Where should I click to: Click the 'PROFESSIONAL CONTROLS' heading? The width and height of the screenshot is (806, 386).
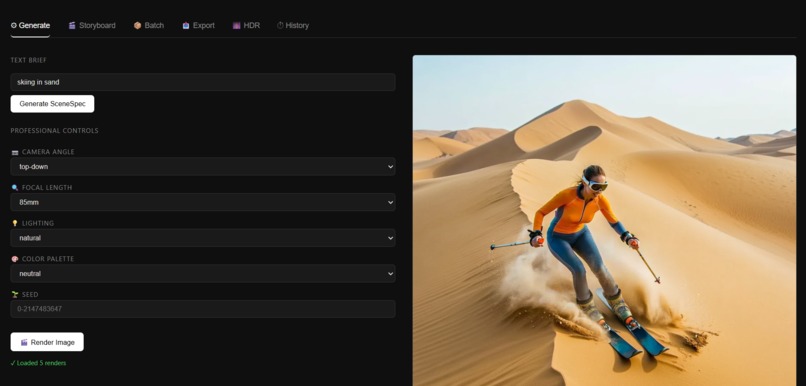[54, 131]
